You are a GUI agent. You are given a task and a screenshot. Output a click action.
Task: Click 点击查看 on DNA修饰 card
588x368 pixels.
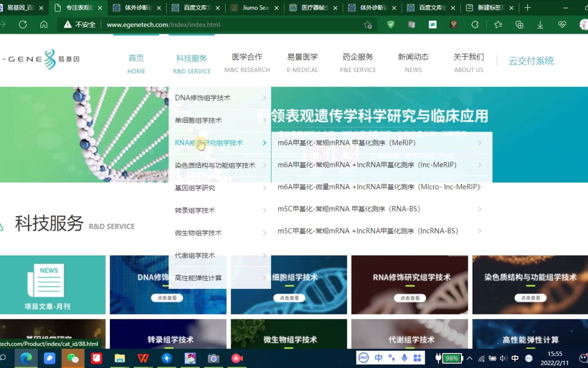(167, 298)
